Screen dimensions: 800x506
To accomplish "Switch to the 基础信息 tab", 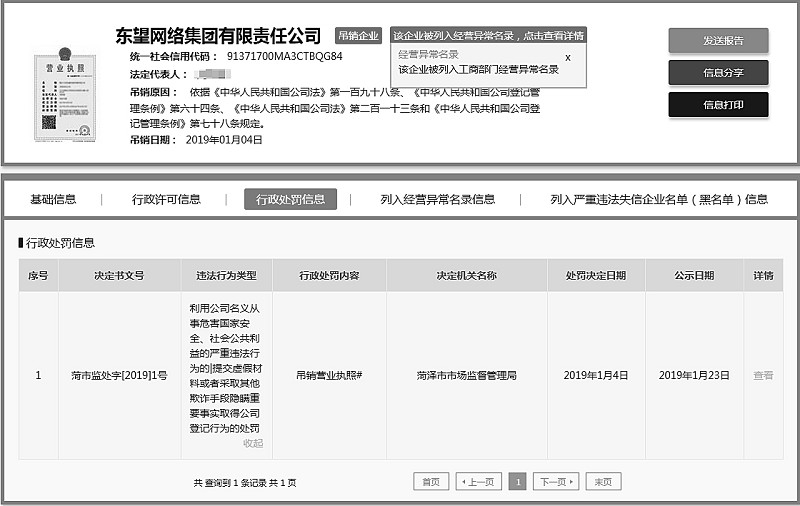I will (x=53, y=199).
